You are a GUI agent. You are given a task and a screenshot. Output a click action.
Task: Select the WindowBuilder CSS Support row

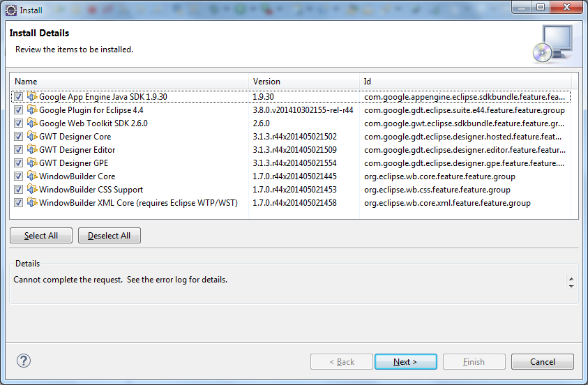click(291, 189)
